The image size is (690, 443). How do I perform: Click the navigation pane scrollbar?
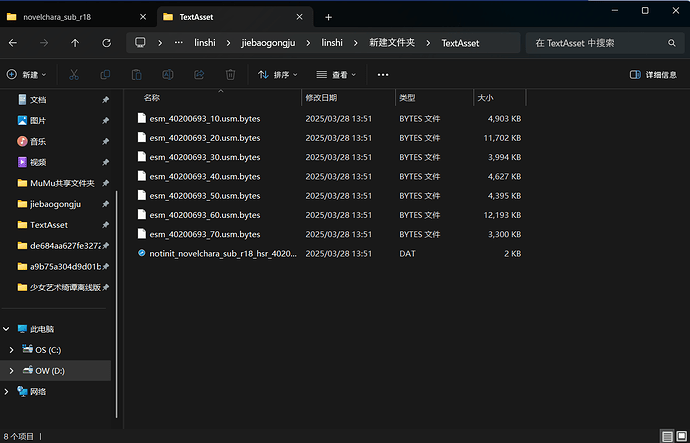pyautogui.click(x=116, y=304)
